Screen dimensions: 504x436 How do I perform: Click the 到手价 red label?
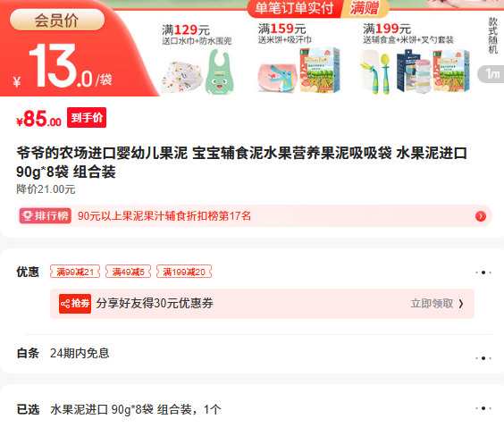tap(87, 118)
